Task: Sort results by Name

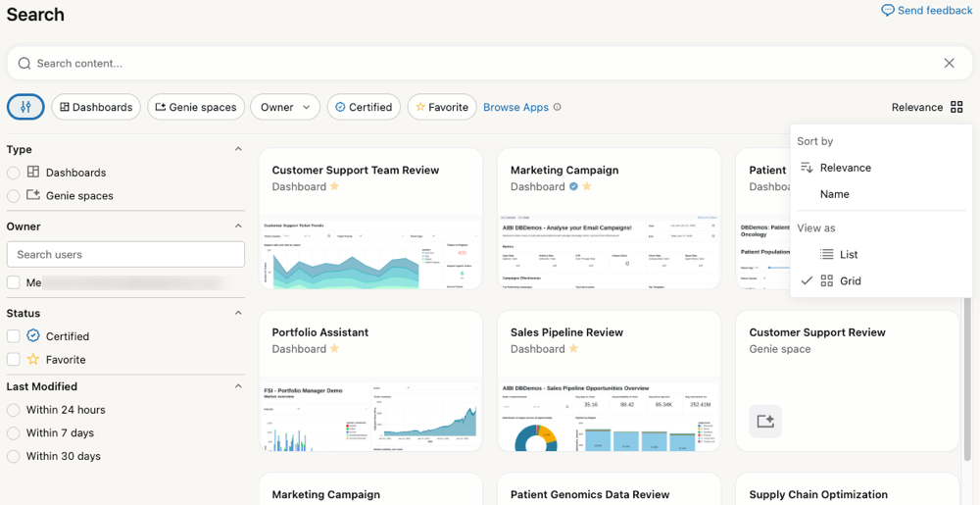Action: tap(834, 194)
